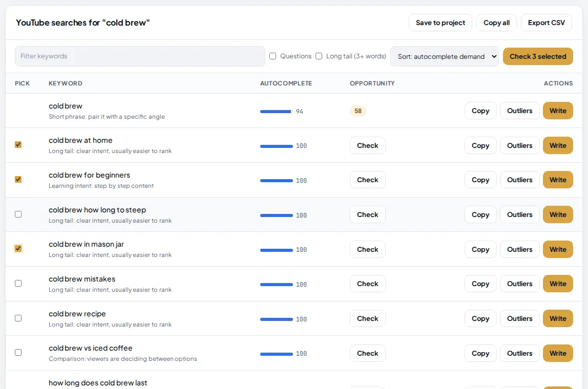Outliers for 'cold brew how long to steep'
The image size is (588, 389).
coord(519,215)
